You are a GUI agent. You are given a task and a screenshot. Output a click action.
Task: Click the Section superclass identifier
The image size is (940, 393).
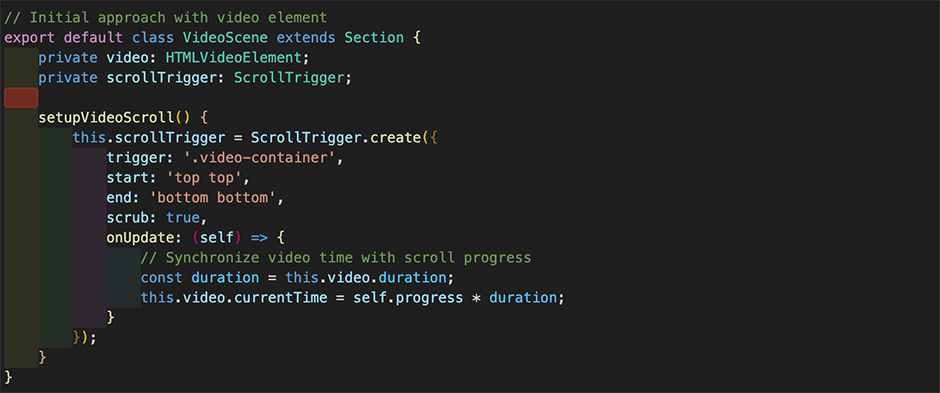pos(374,37)
